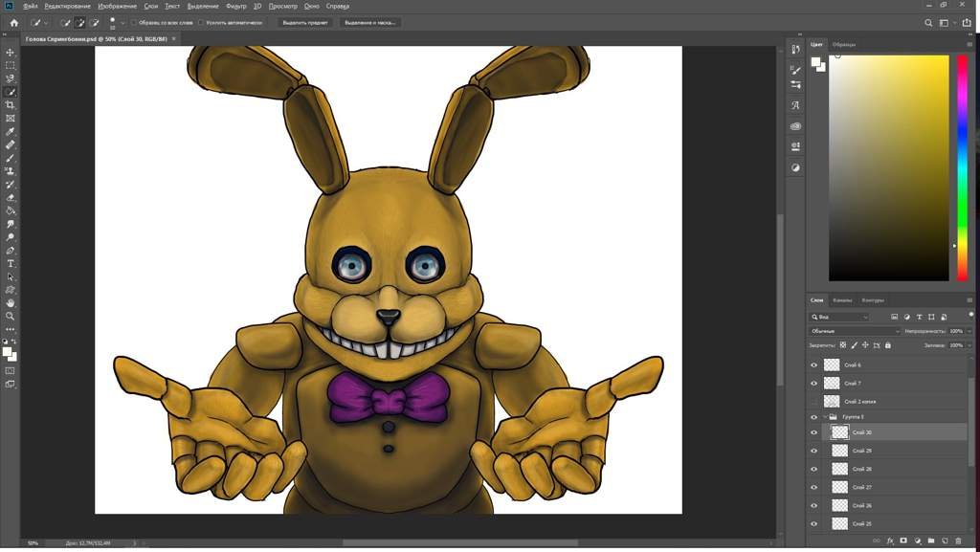980x552 pixels.
Task: Select the Eyedropper tool
Action: pos(10,132)
